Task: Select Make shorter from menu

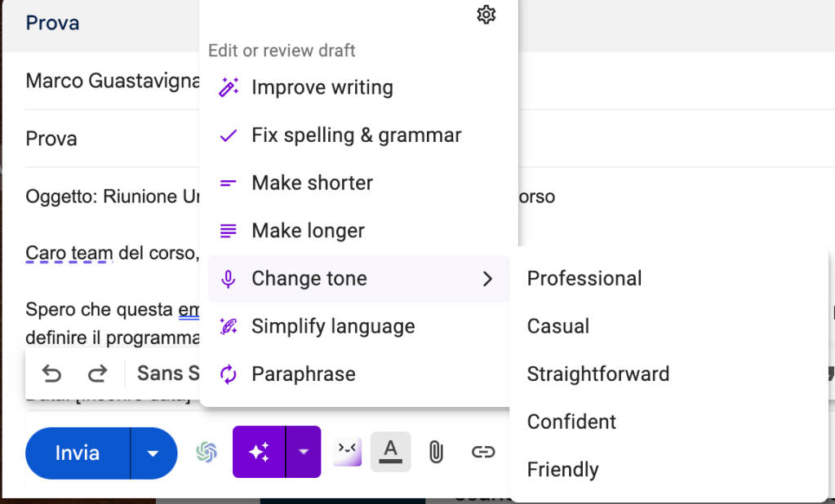Action: (312, 183)
